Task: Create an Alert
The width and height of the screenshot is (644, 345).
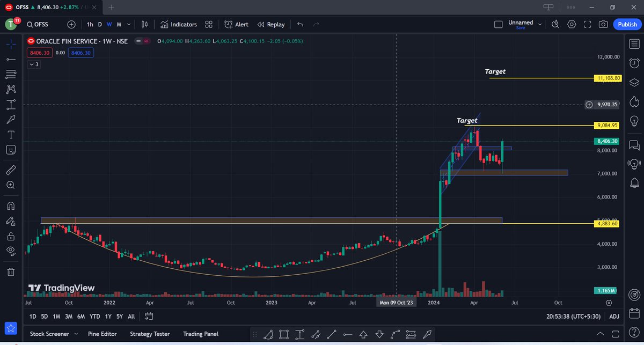Action: click(x=236, y=24)
